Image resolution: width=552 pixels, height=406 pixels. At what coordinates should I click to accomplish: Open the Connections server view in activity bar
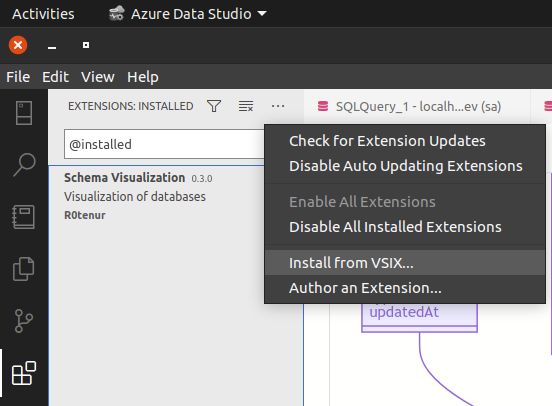[24, 113]
